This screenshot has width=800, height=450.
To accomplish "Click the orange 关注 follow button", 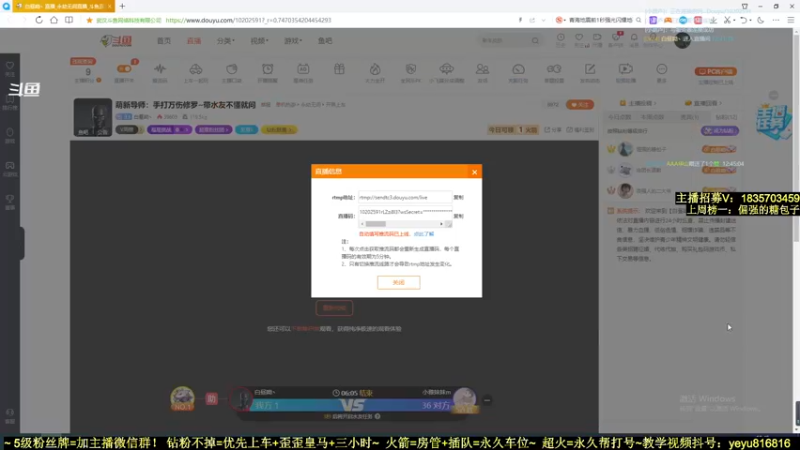I will click(580, 105).
